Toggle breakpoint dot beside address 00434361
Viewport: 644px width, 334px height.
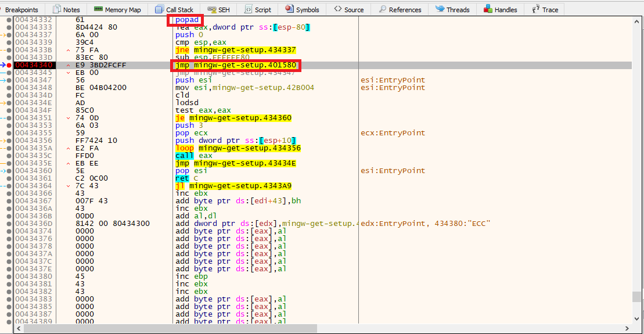(9, 178)
